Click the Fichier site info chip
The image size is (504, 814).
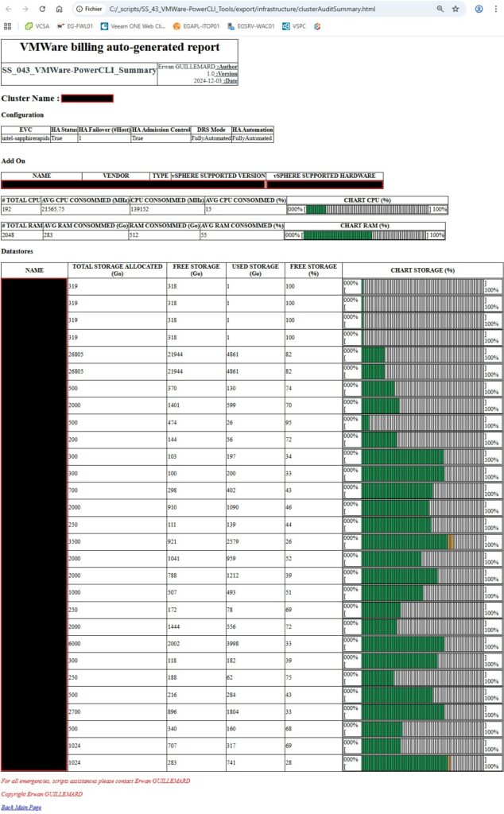click(x=88, y=9)
